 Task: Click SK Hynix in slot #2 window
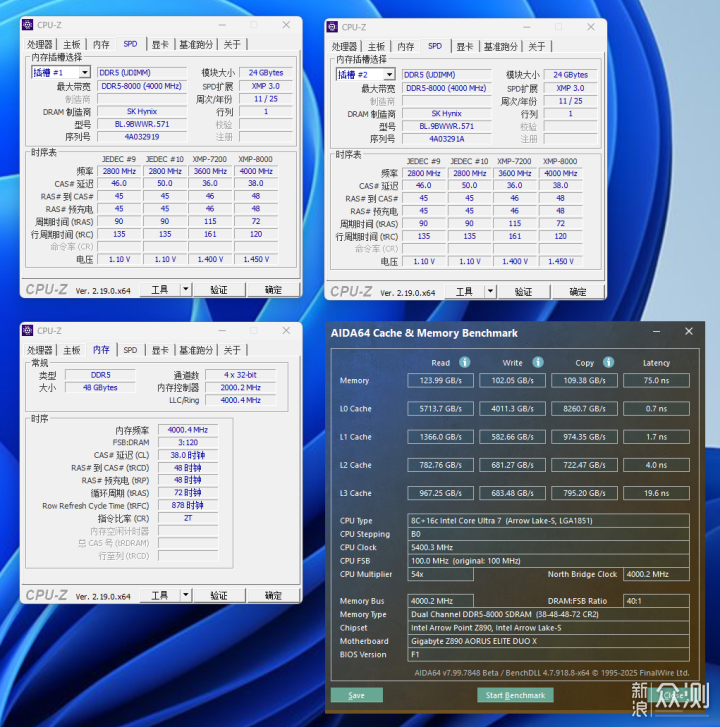[x=446, y=113]
